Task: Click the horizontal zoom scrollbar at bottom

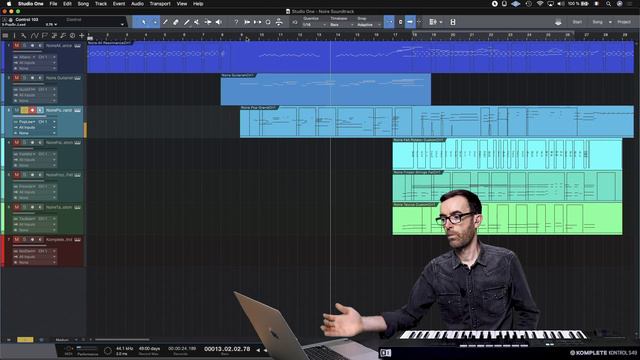Action: (x=122, y=340)
